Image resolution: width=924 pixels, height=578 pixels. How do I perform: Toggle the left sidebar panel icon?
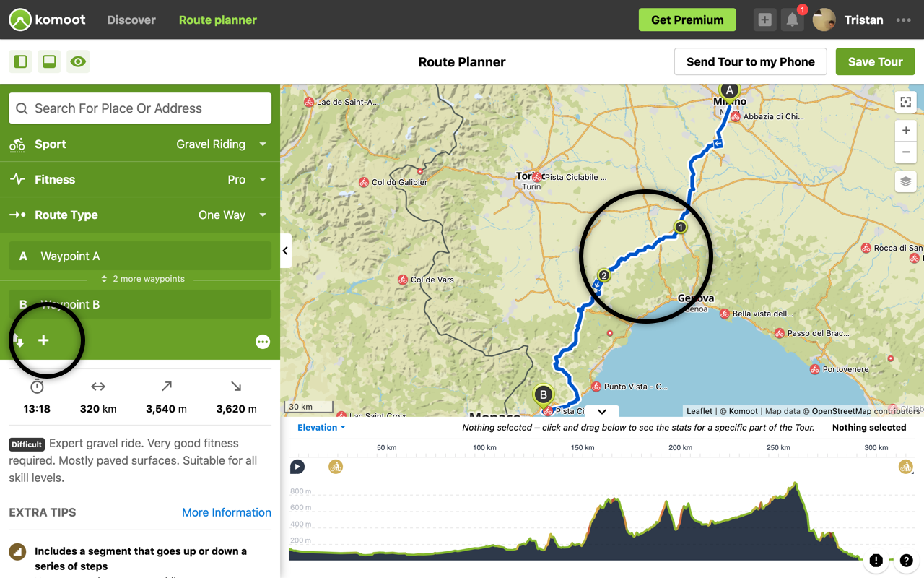[x=20, y=61]
